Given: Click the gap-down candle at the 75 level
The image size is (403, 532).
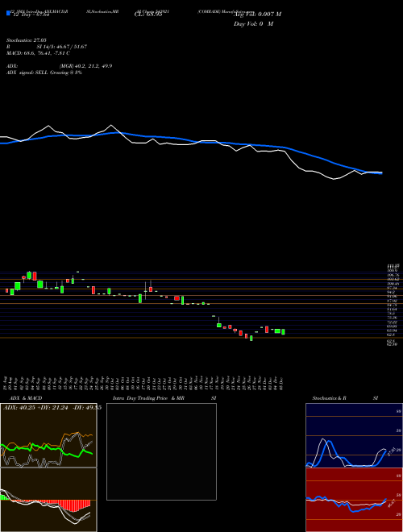Looking at the screenshot, I should point(214,316).
